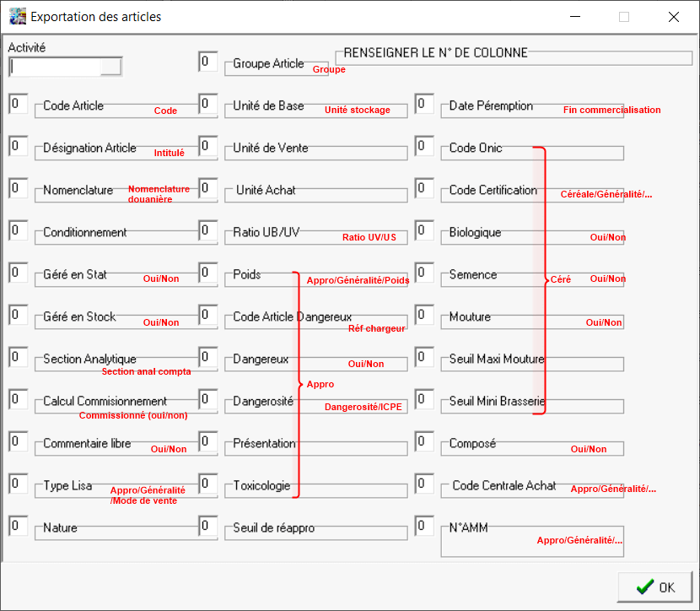Focus the number box for Dangerosité
700x611 pixels.
click(207, 399)
